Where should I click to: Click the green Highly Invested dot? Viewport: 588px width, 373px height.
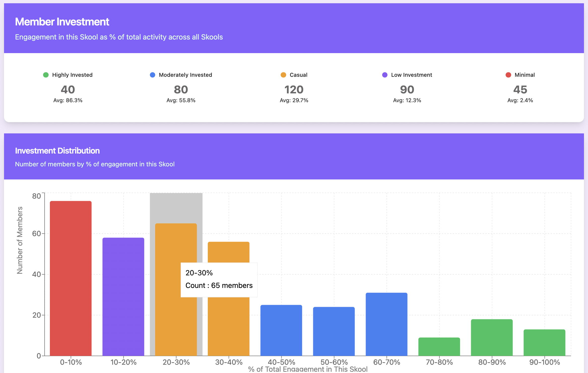46,75
